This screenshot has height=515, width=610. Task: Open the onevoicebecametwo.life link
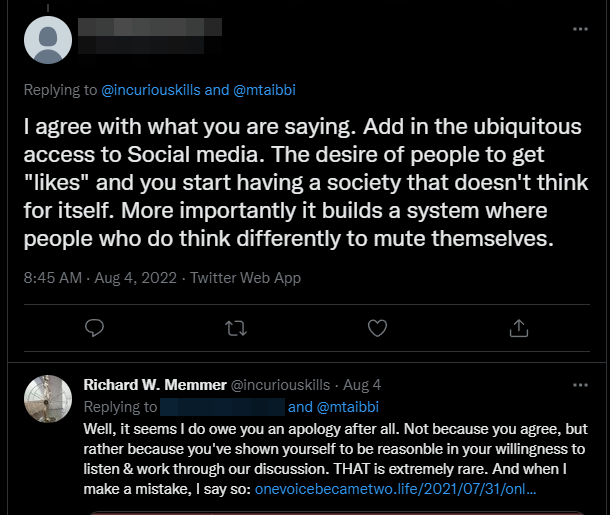[395, 490]
